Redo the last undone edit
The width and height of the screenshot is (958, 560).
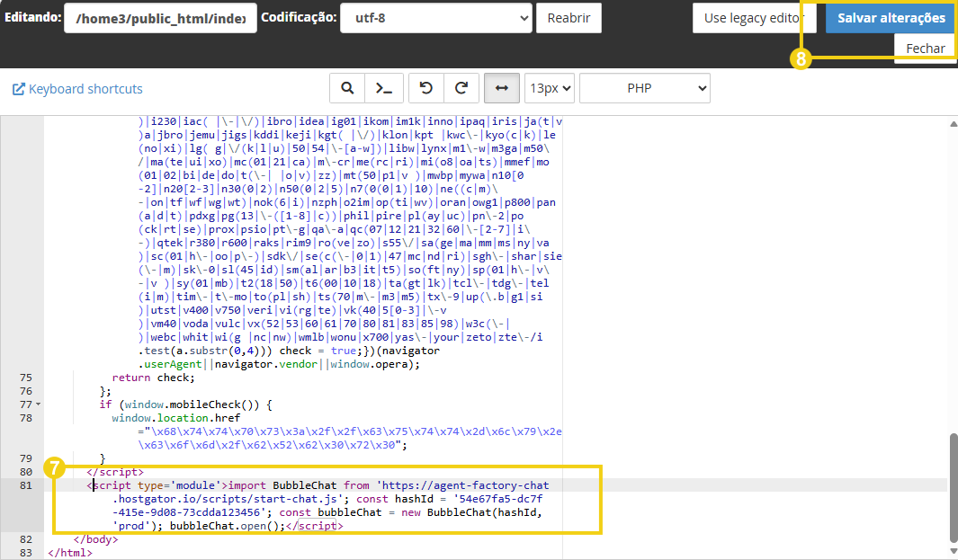click(x=461, y=89)
